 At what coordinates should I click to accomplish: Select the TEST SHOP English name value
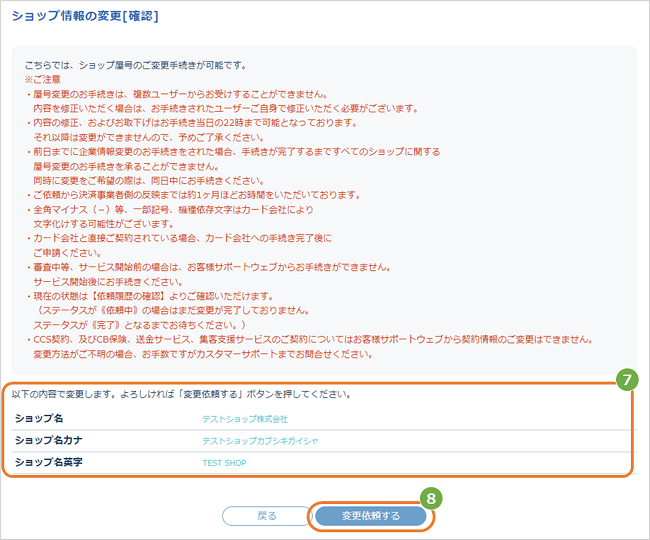pyautogui.click(x=224, y=463)
